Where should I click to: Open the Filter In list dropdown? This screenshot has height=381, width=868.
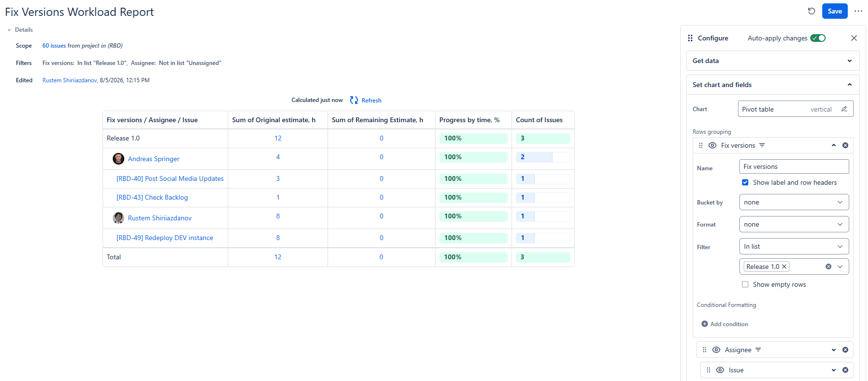point(794,246)
